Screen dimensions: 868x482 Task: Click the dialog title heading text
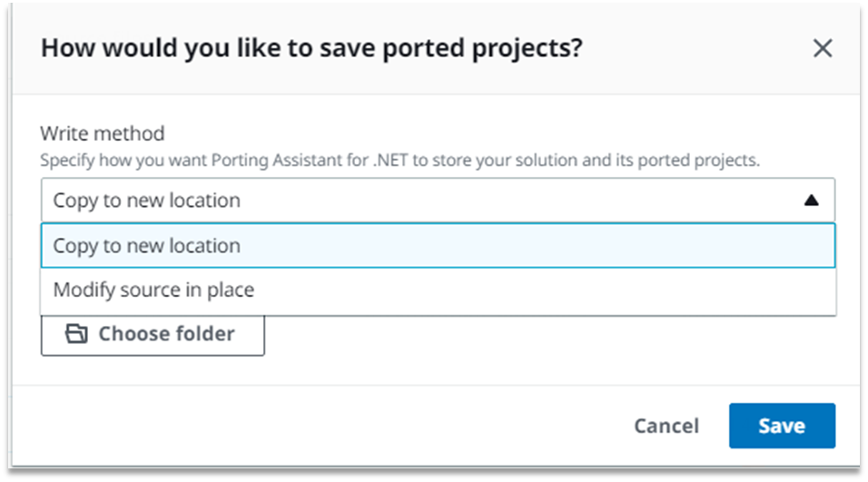[x=311, y=48]
